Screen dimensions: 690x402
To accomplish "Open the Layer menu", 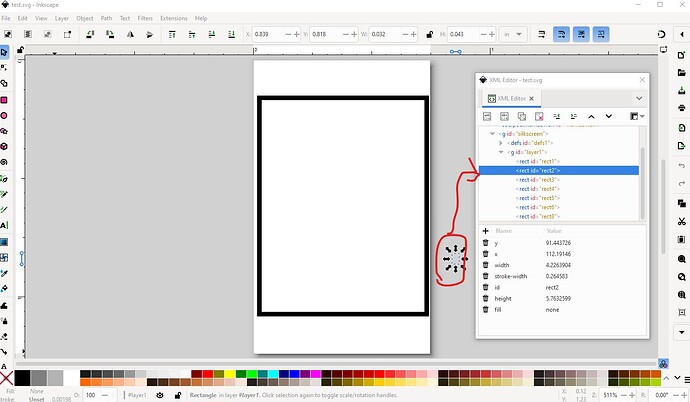I will [x=62, y=18].
